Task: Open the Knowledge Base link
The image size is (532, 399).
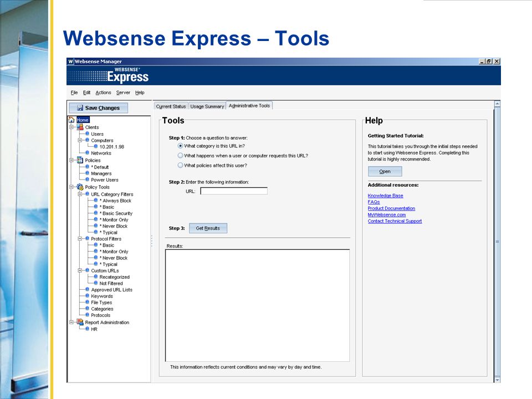Action: click(x=386, y=196)
